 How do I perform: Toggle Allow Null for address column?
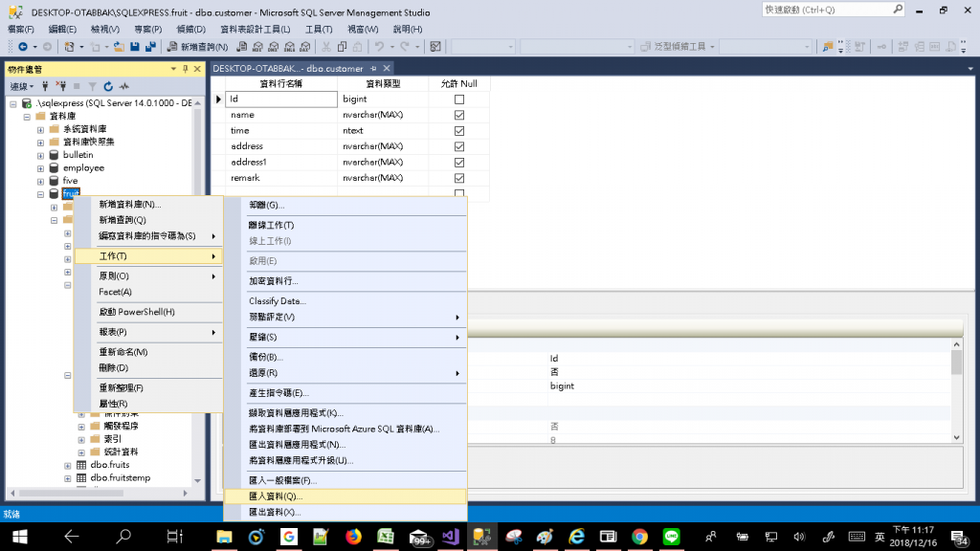pos(459,146)
